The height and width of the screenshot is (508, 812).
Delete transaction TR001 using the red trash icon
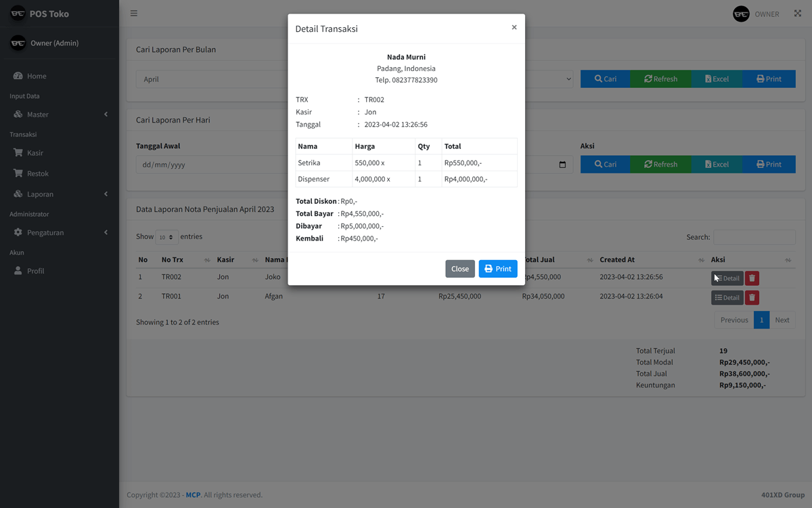pos(751,297)
